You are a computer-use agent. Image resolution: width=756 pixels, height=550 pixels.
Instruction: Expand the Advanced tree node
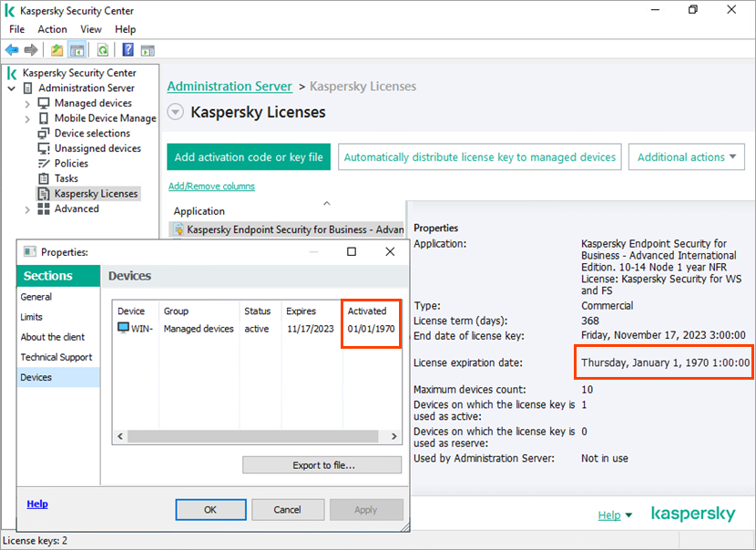point(28,209)
